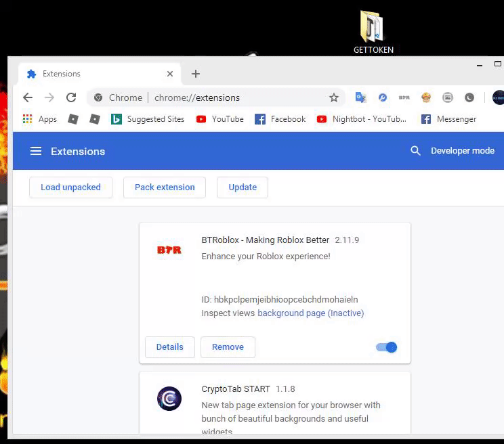This screenshot has width=504, height=444.
Task: Open the Nightbot - YouTube bookmark
Action: click(x=362, y=119)
